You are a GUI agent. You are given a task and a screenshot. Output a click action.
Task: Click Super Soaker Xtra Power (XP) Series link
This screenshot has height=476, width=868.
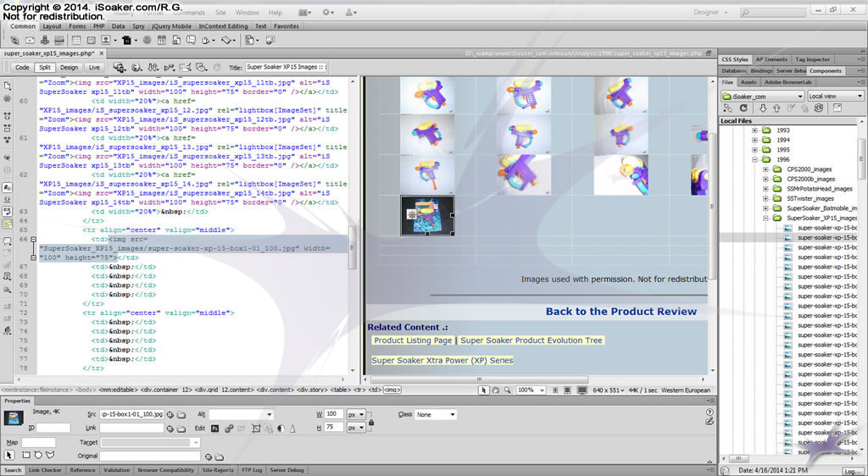[442, 361]
